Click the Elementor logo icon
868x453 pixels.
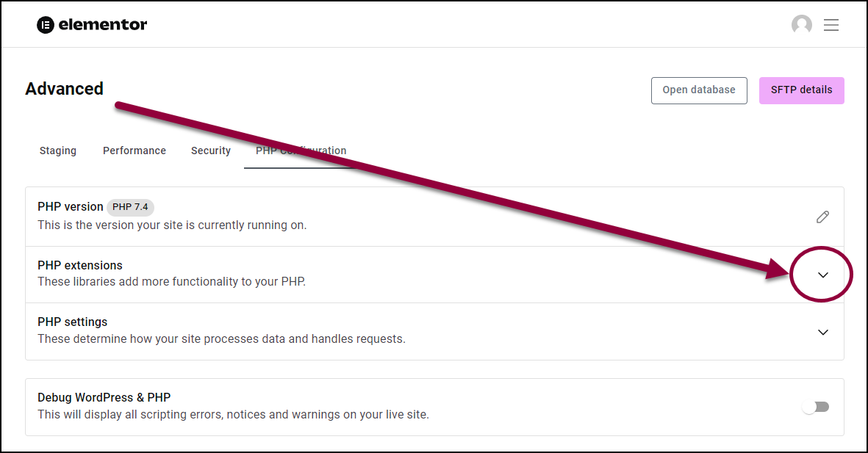click(x=46, y=25)
